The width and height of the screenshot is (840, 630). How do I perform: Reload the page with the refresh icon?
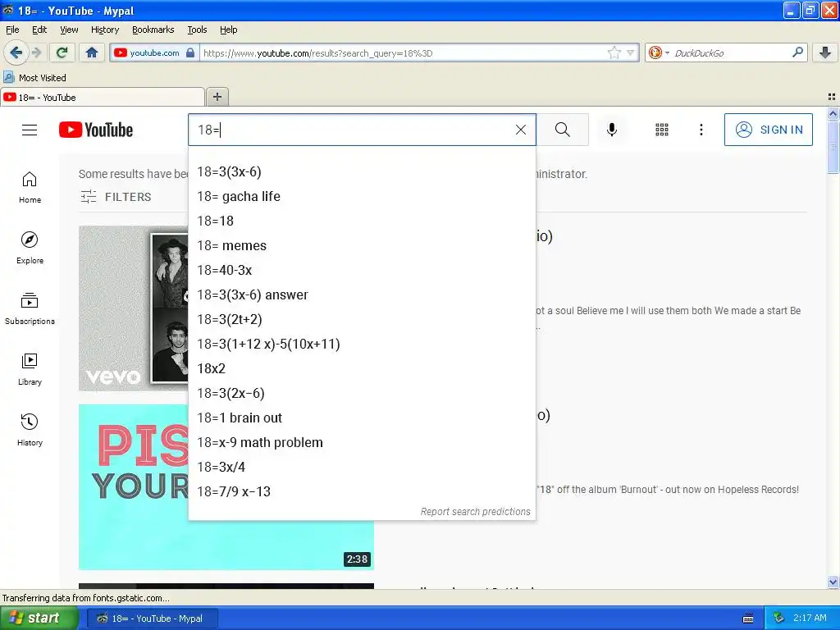pos(62,52)
